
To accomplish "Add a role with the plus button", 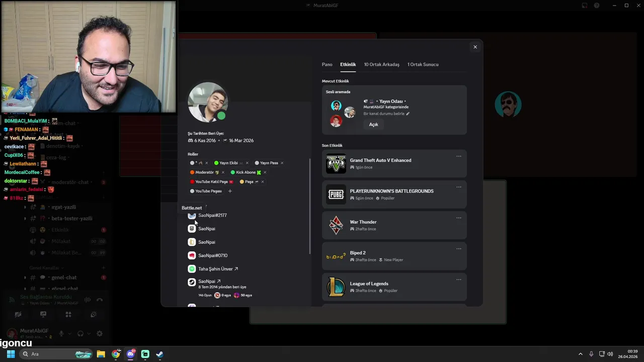I will [x=230, y=191].
